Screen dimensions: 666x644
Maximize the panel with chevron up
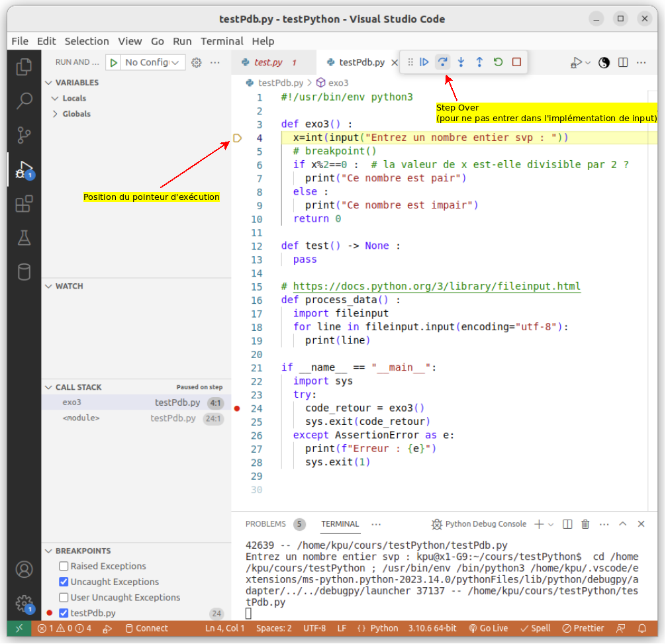tap(624, 524)
